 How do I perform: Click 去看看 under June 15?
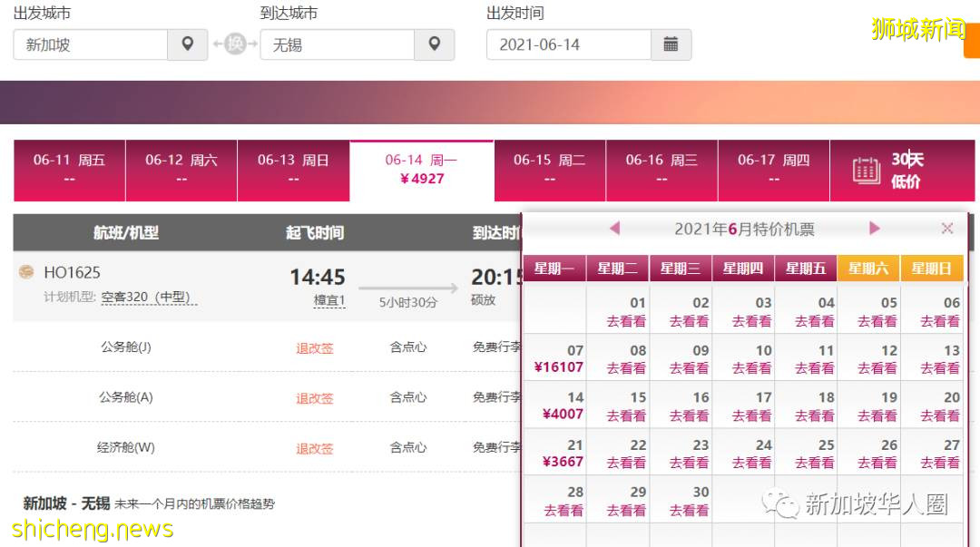[x=626, y=415]
